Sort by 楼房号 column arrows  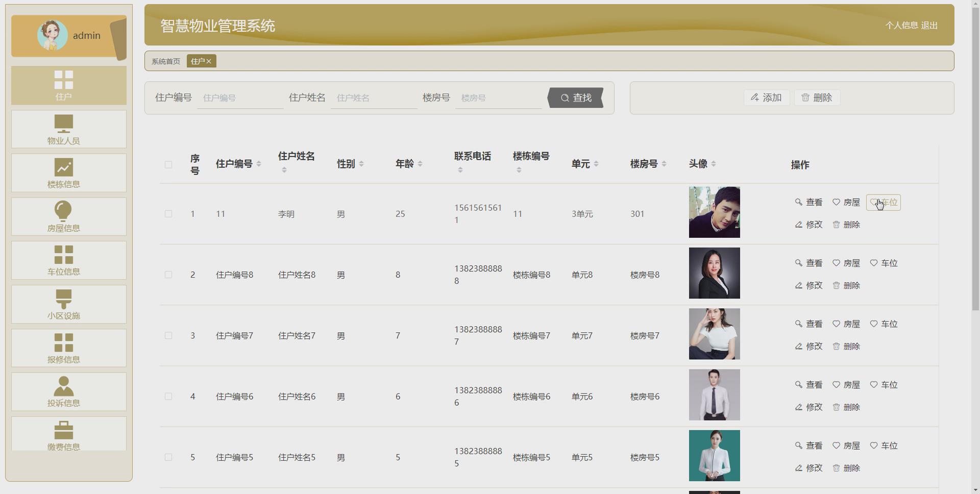click(x=664, y=164)
